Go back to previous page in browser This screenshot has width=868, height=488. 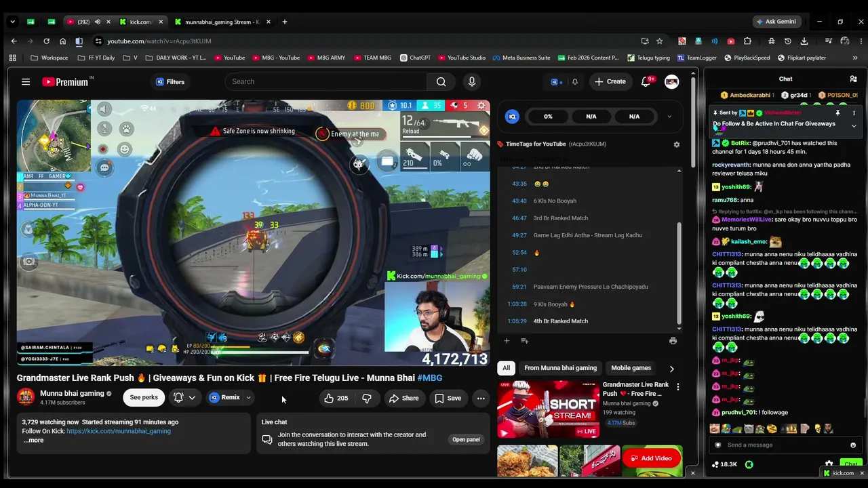pyautogui.click(x=14, y=41)
